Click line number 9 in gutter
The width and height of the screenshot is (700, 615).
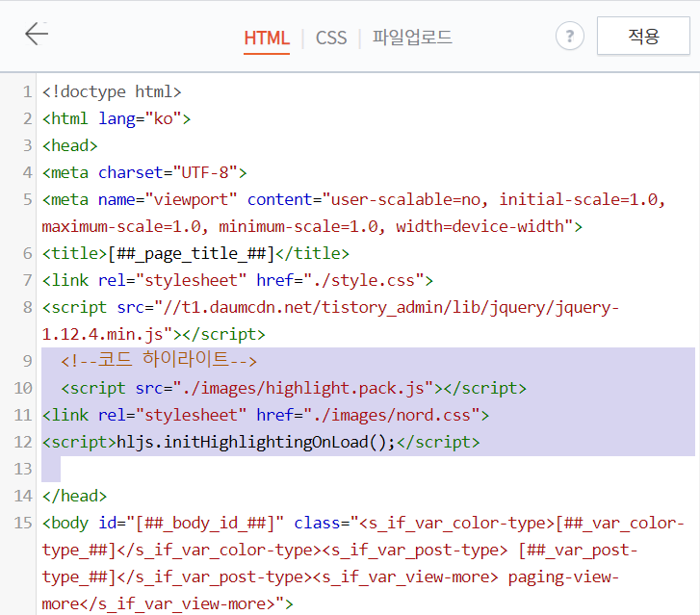pos(27,361)
